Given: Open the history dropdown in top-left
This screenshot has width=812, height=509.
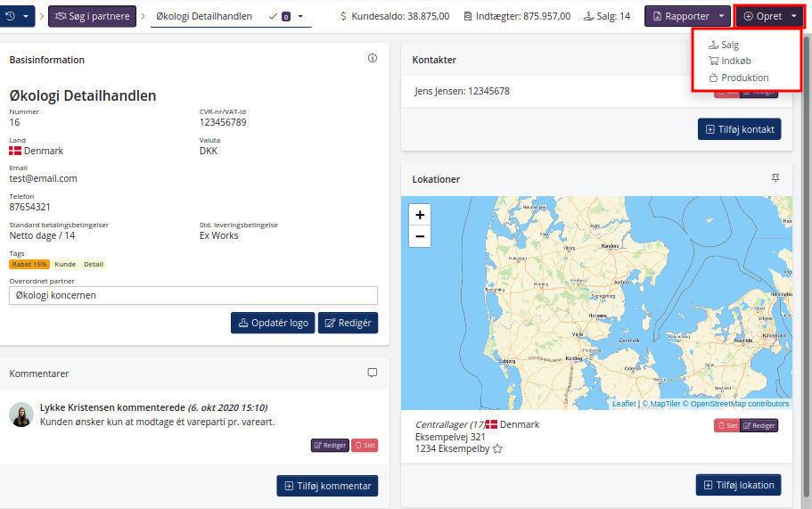Looking at the screenshot, I should point(19,16).
